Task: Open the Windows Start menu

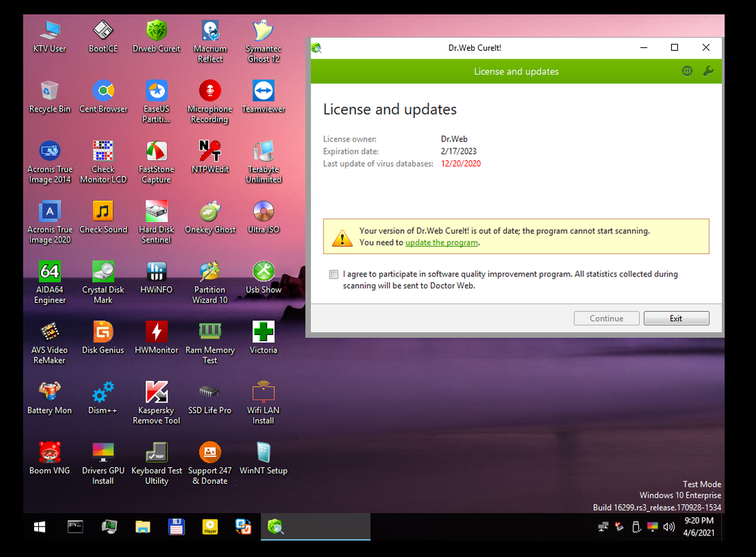Action: point(40,527)
